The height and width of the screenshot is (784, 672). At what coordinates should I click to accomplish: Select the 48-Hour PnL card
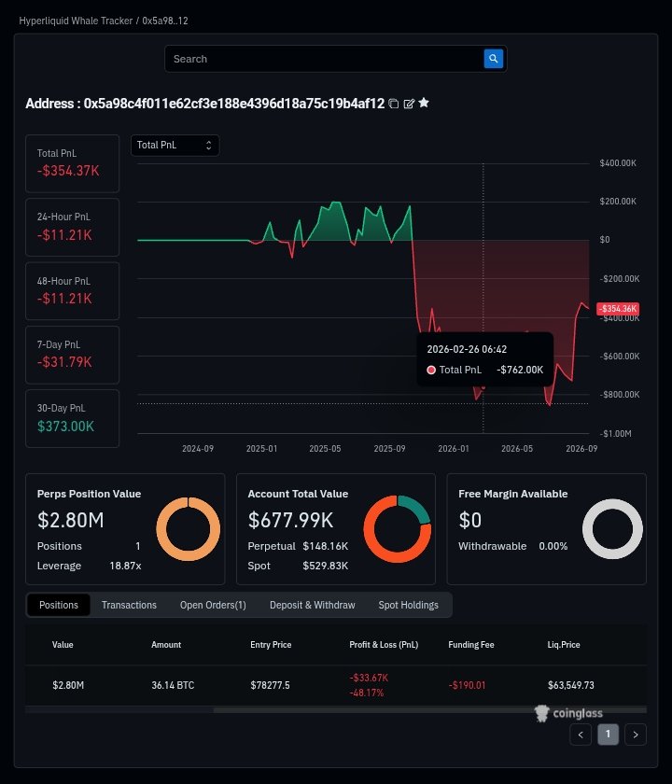73,291
